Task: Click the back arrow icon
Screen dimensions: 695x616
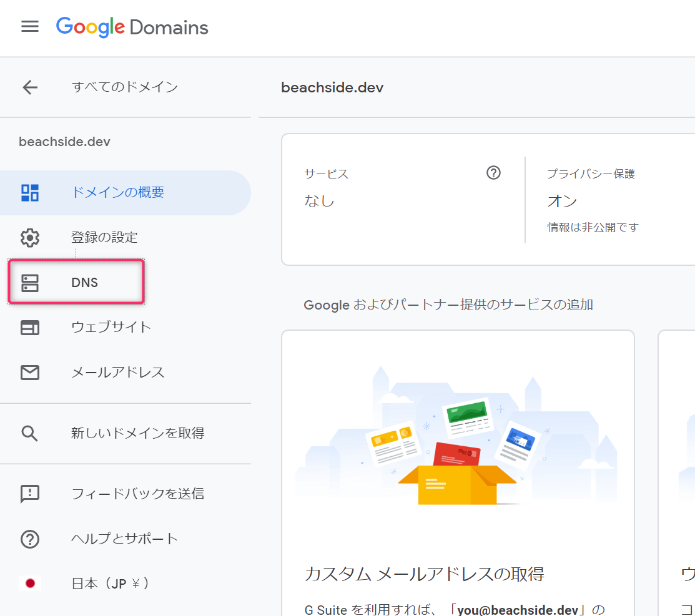Action: tap(30, 87)
